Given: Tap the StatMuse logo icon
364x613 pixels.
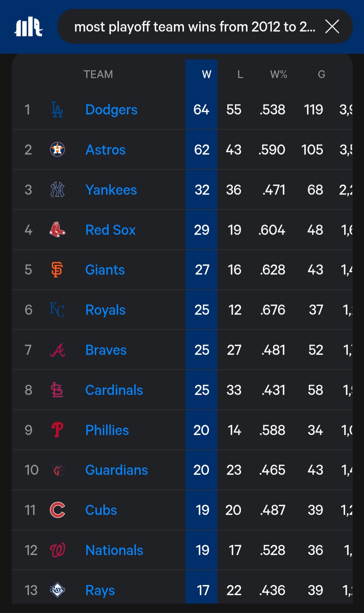Looking at the screenshot, I should [28, 27].
